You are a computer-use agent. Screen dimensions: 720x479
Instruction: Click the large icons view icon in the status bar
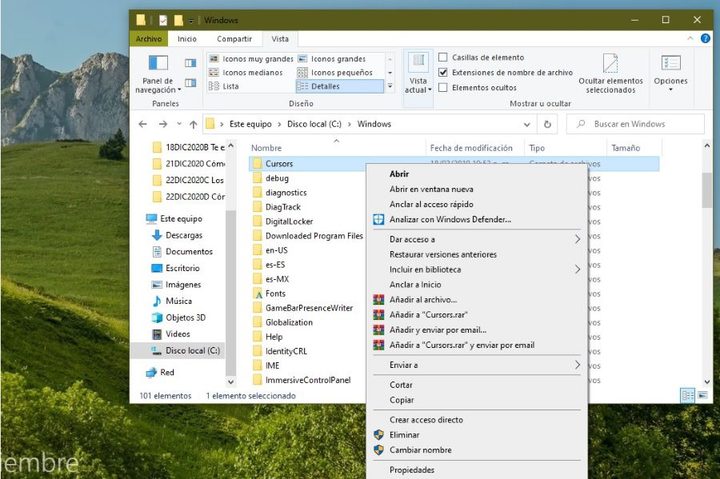coord(703,395)
